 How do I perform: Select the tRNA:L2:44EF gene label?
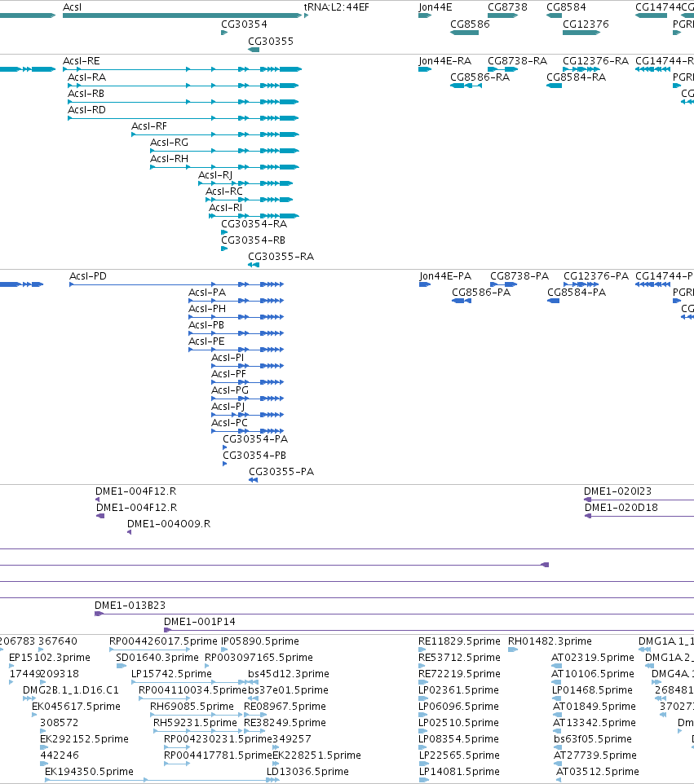point(336,7)
